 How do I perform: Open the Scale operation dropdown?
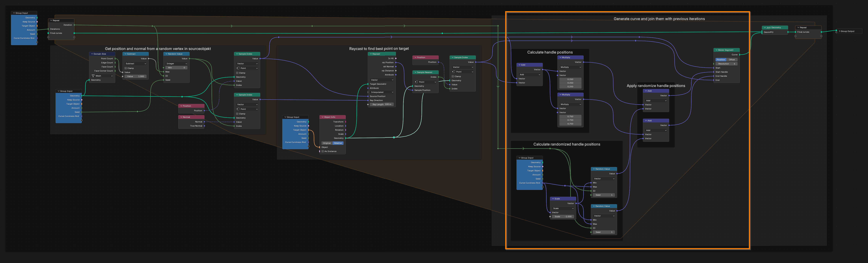click(x=563, y=208)
